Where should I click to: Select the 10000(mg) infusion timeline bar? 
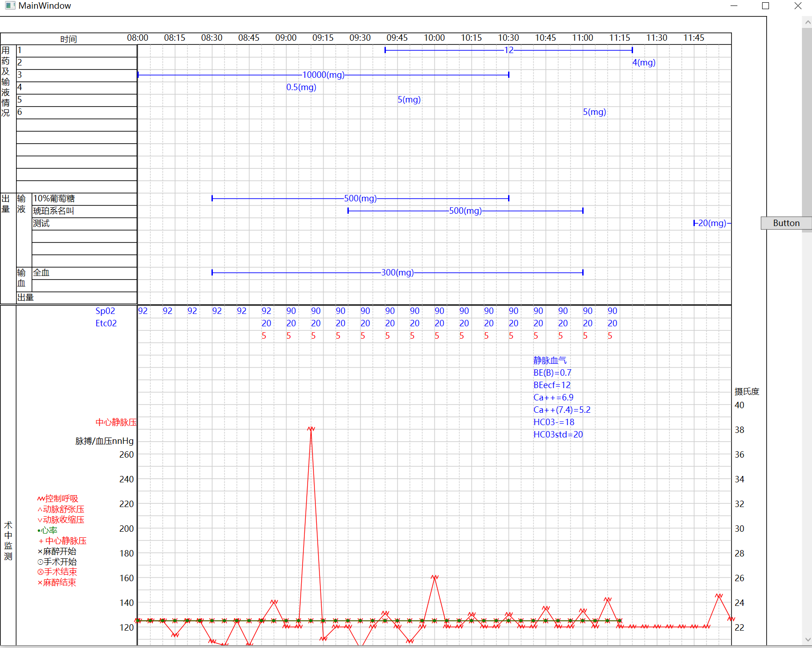click(x=323, y=75)
